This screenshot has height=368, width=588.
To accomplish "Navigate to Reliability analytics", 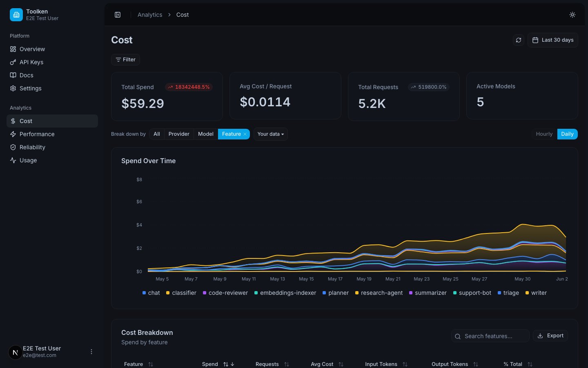I will [52, 147].
